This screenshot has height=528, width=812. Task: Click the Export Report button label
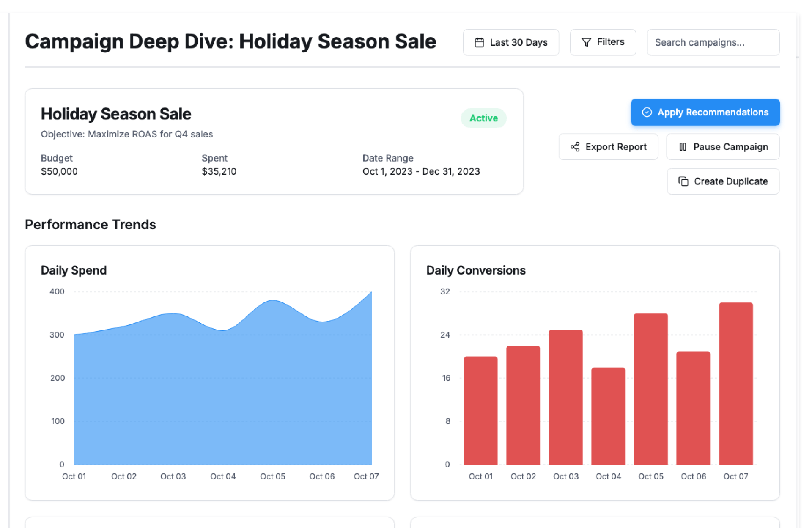616,147
